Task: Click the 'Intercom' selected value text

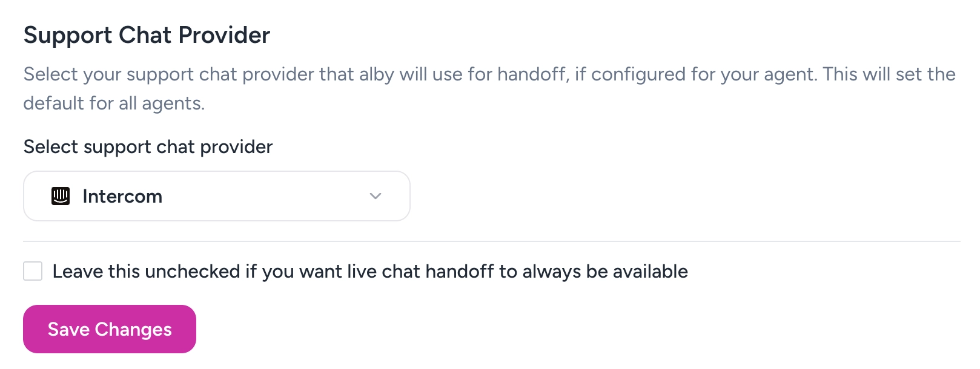Action: pyautogui.click(x=122, y=197)
